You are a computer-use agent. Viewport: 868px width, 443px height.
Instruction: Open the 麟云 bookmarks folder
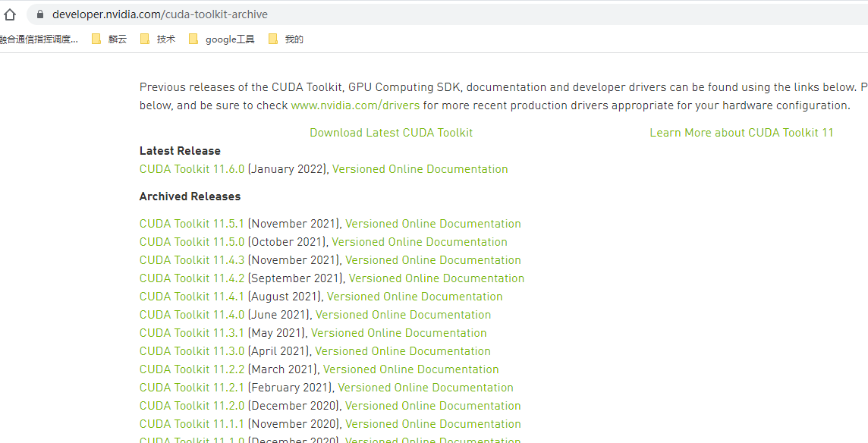109,39
